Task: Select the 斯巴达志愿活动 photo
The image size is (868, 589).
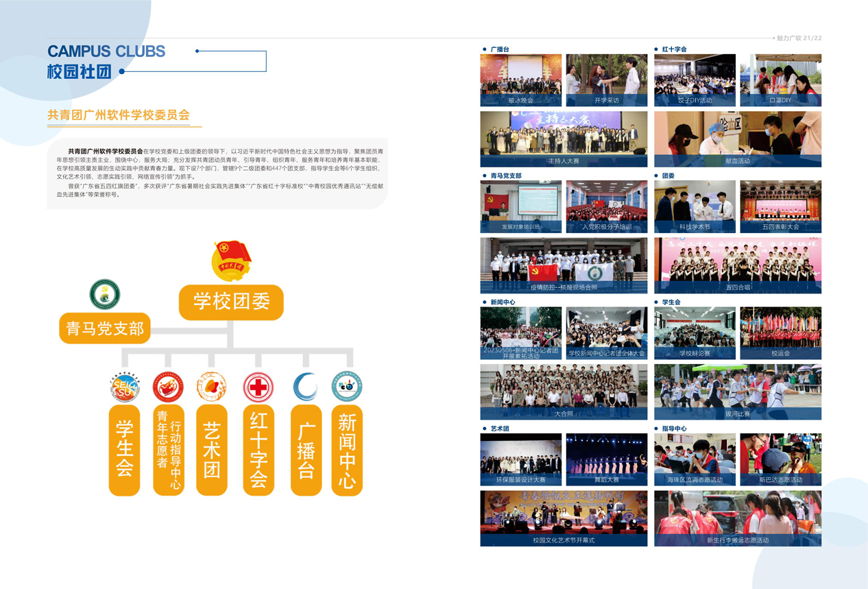Action: click(781, 459)
